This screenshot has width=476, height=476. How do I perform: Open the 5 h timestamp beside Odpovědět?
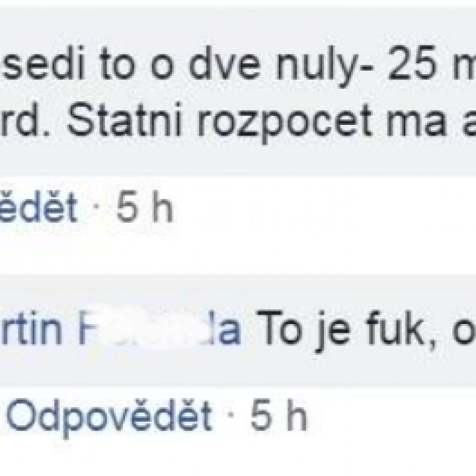[x=279, y=414]
